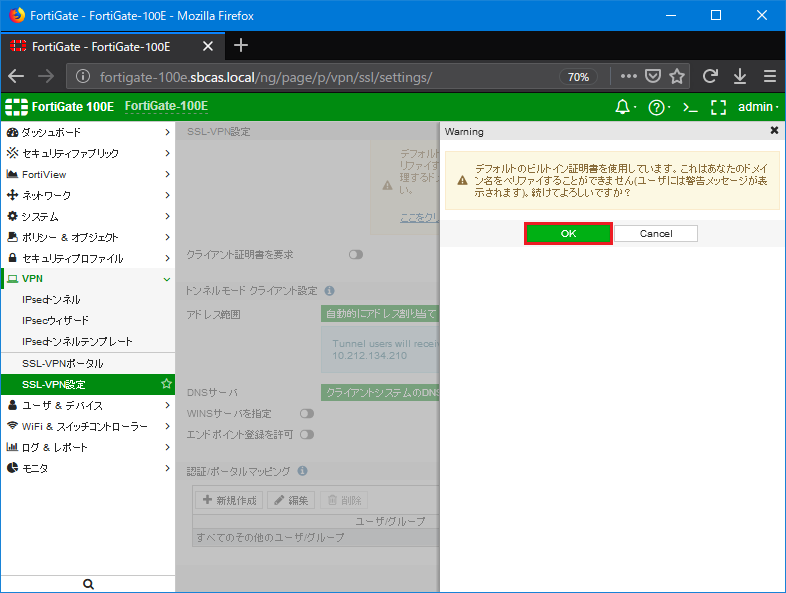This screenshot has height=593, width=786.
Task: Click the ここをクリック link in warning
Action: click(419, 218)
